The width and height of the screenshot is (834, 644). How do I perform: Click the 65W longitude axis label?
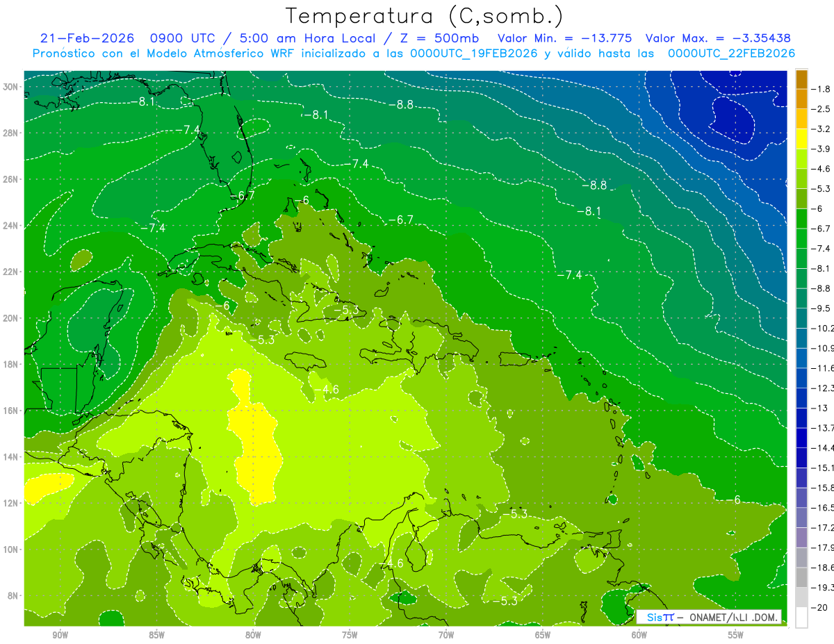click(x=543, y=635)
